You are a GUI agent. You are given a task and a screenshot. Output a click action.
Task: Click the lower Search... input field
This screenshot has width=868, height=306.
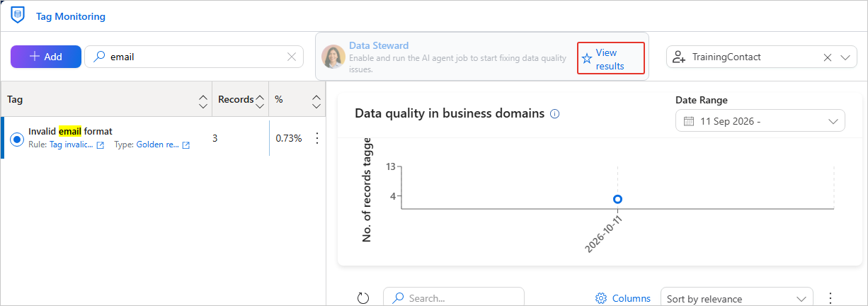(454, 297)
